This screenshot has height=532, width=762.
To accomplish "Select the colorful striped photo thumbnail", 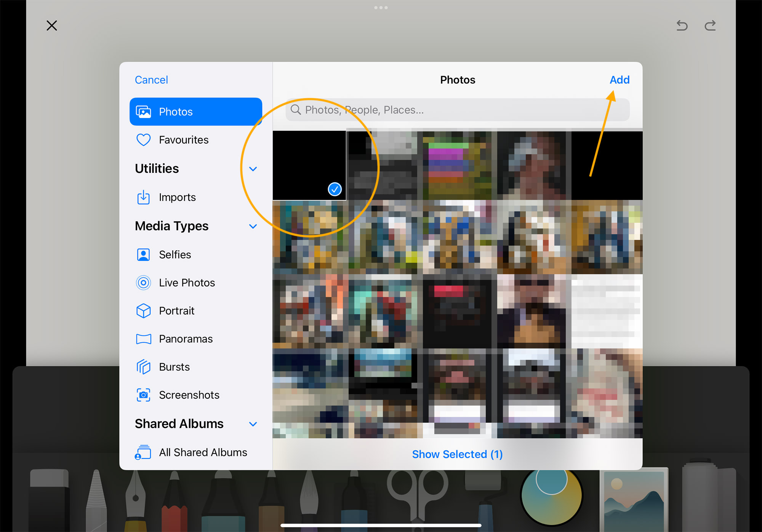I will tap(457, 165).
